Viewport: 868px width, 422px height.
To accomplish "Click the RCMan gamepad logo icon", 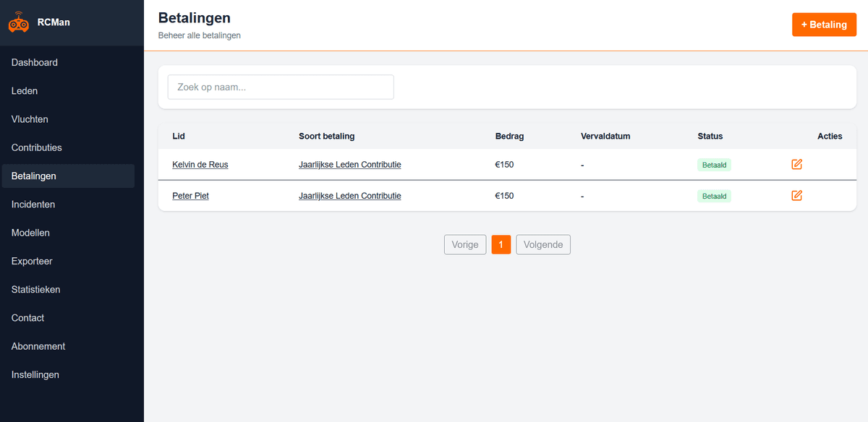I will [19, 22].
